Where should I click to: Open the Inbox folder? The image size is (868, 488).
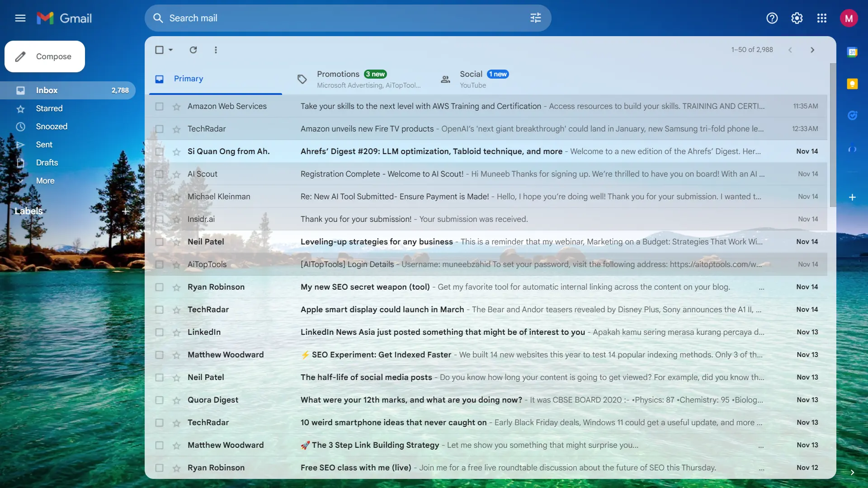(x=68, y=90)
